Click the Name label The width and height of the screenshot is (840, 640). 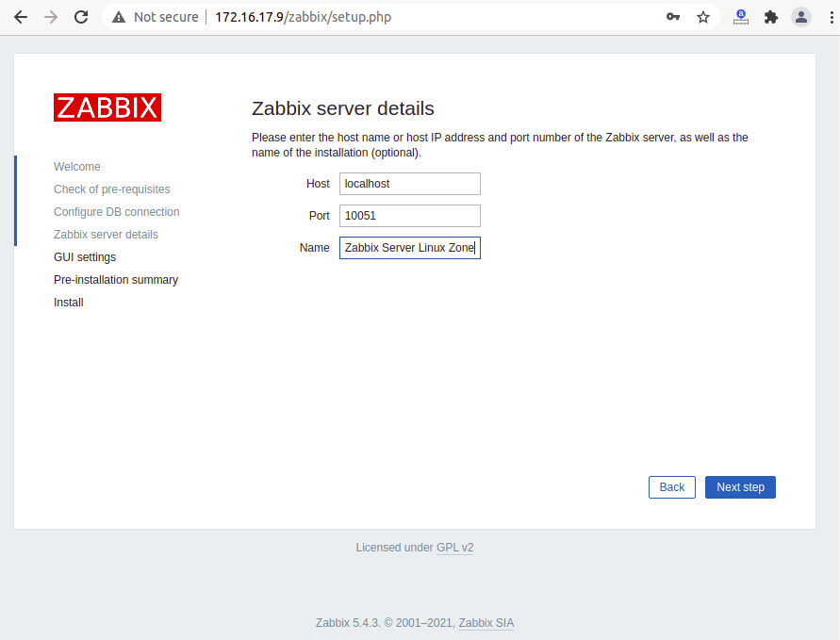click(315, 248)
